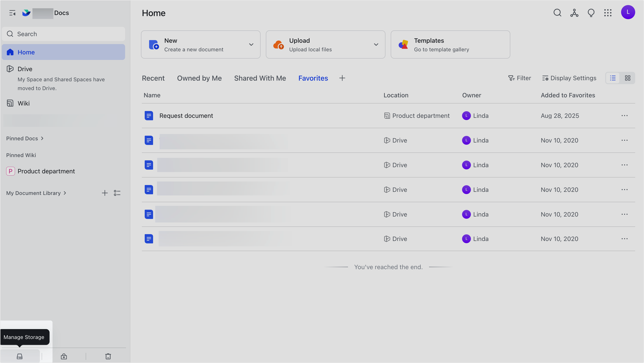Click Product department location link
The image size is (644, 363).
pos(416,116)
